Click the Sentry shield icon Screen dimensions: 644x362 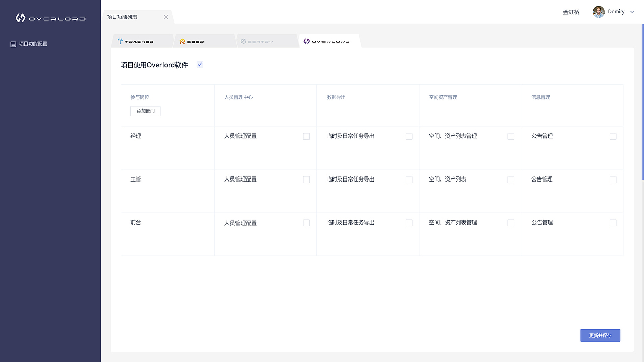pyautogui.click(x=244, y=41)
